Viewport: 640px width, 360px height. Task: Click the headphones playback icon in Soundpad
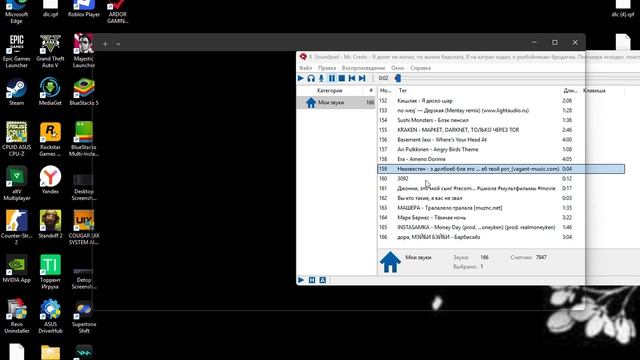point(311,78)
